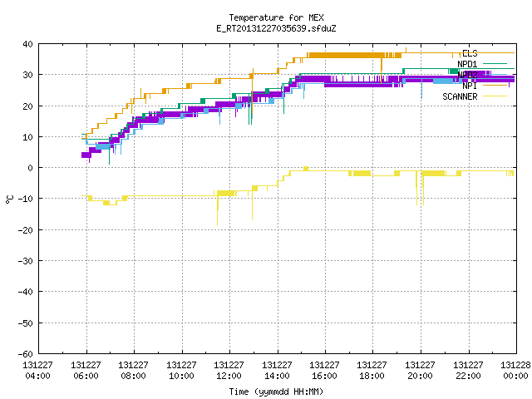Click the x-axis tick label 131227 04:00
532x399 pixels.
click(37, 371)
